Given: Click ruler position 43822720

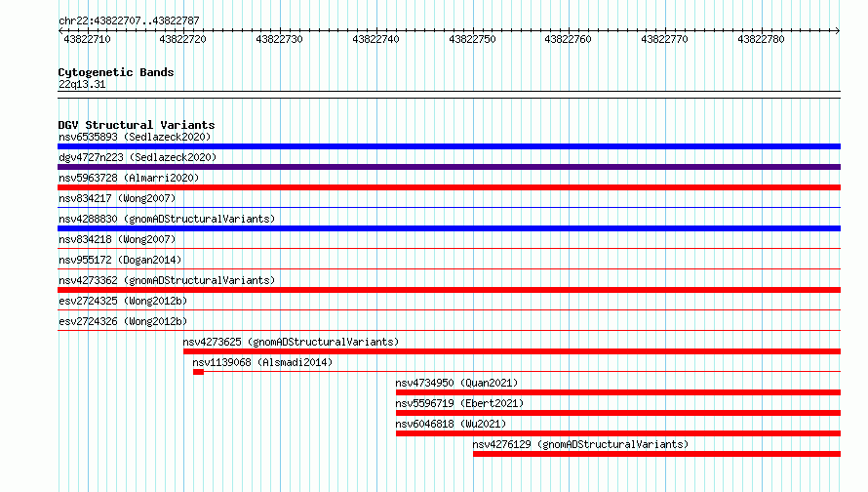Looking at the screenshot, I should (x=182, y=39).
